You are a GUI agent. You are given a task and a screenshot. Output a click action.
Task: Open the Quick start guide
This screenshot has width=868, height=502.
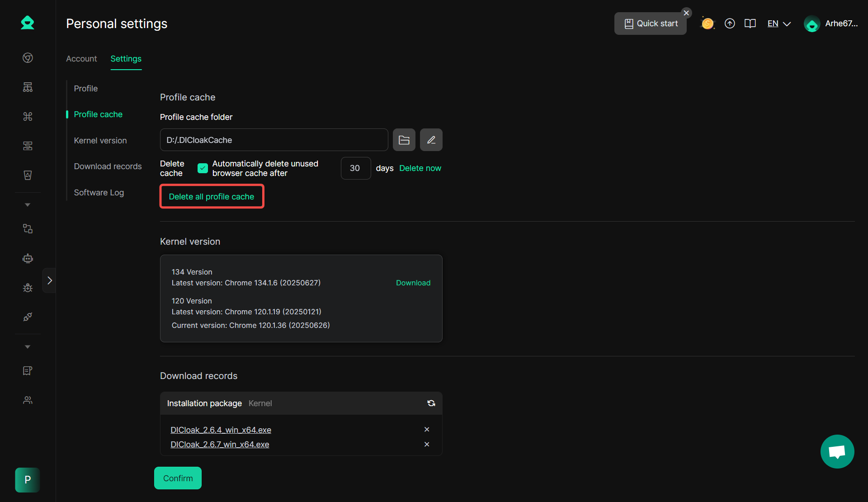[651, 24]
